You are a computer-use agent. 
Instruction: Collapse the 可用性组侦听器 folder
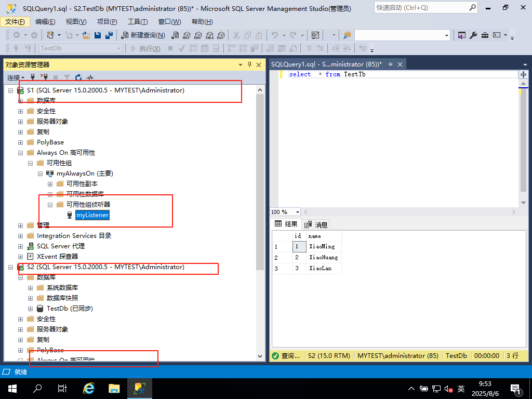50,205
